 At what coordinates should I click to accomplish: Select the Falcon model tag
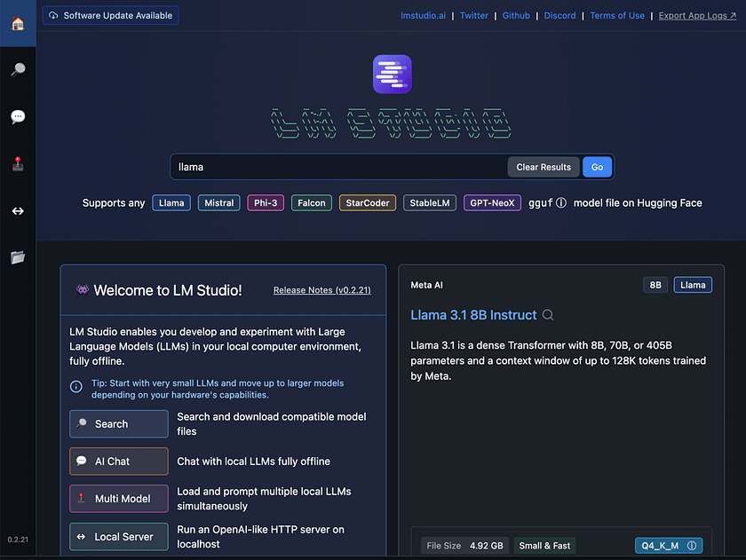coord(312,203)
